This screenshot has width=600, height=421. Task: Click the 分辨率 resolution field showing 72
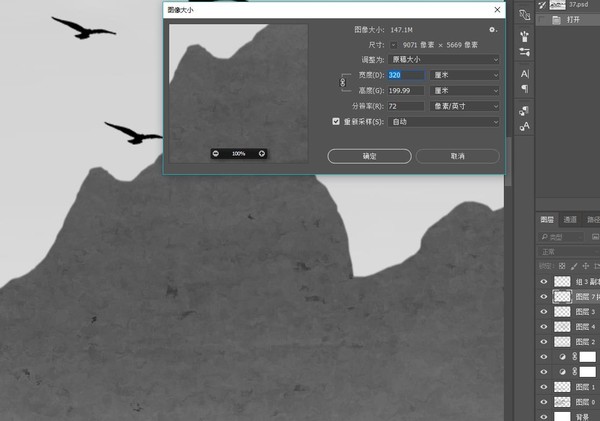pos(406,106)
